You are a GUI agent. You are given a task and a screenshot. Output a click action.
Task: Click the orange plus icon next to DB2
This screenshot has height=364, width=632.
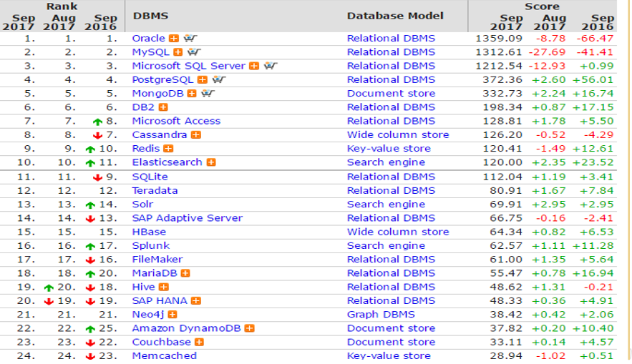pyautogui.click(x=163, y=107)
